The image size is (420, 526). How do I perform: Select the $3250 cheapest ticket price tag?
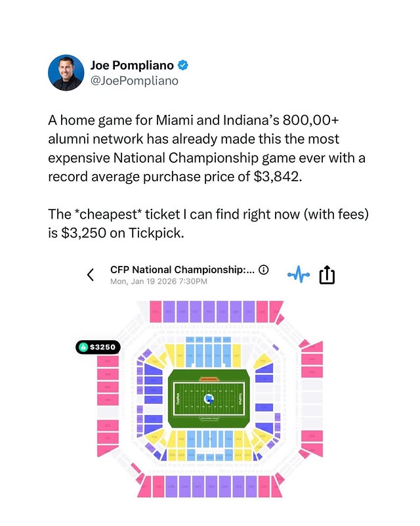[97, 347]
